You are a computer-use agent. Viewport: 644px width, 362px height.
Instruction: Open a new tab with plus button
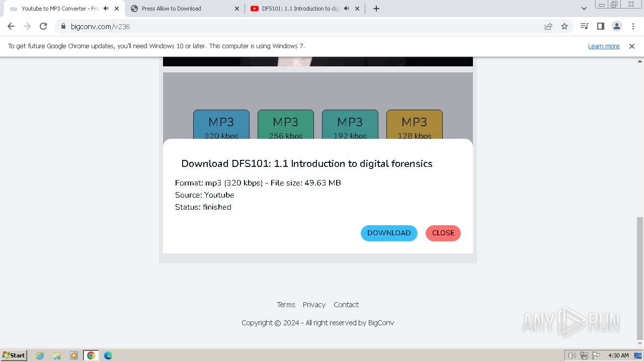tap(376, 9)
